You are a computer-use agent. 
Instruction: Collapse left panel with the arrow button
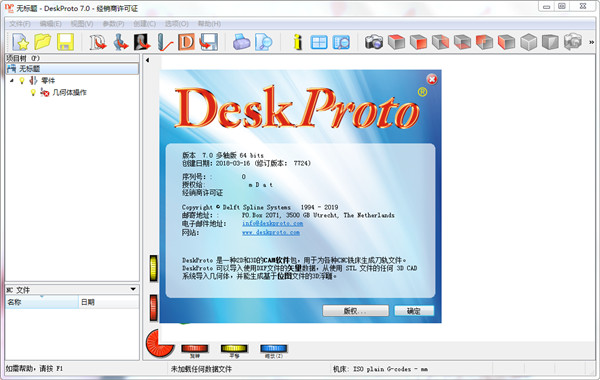[147, 60]
